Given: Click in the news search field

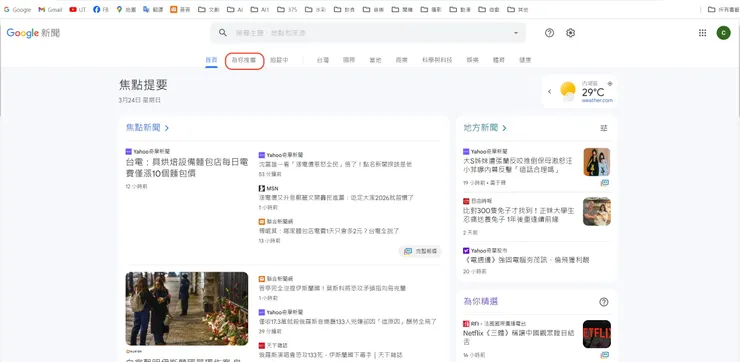Looking at the screenshot, I should [x=368, y=33].
